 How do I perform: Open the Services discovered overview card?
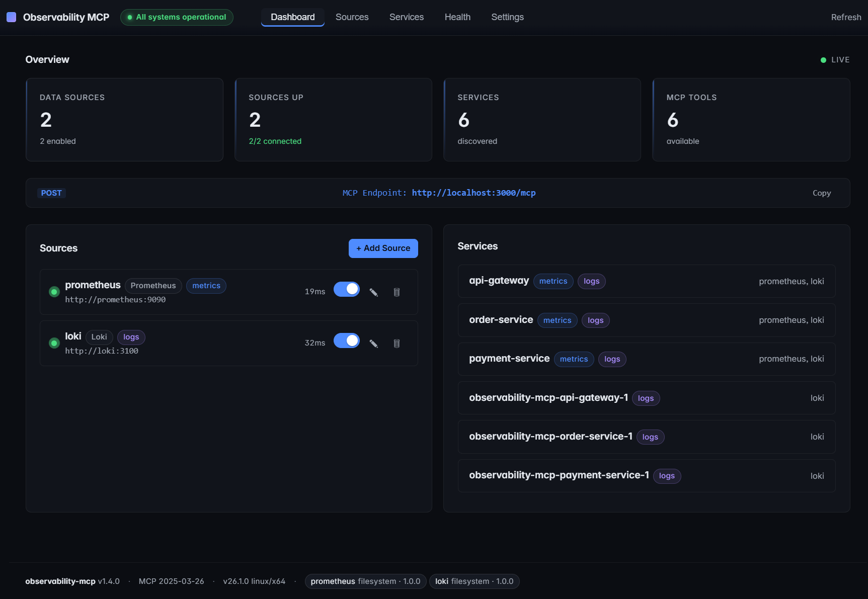coord(542,120)
